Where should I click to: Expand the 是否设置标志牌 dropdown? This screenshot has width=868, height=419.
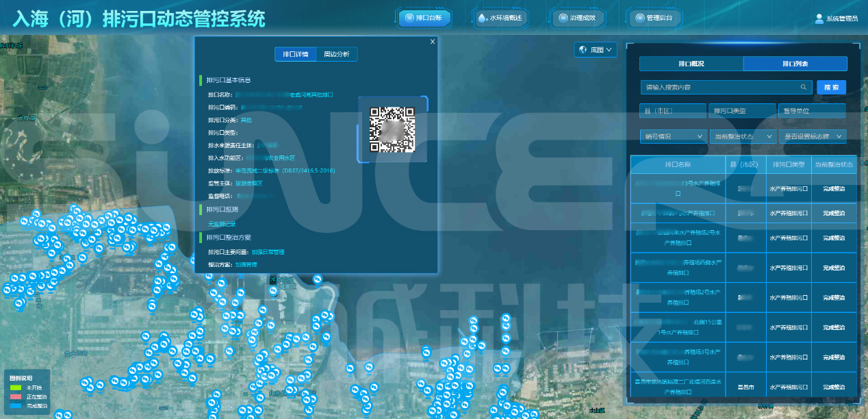813,136
